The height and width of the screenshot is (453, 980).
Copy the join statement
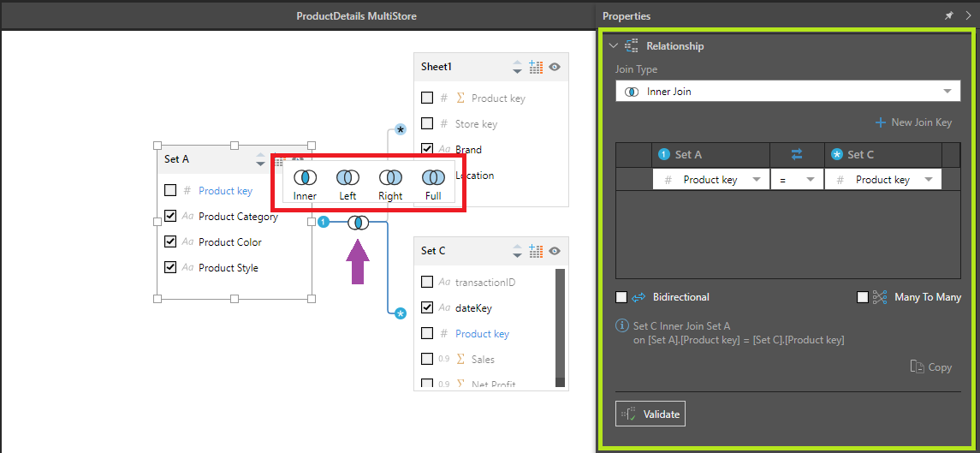pos(930,367)
